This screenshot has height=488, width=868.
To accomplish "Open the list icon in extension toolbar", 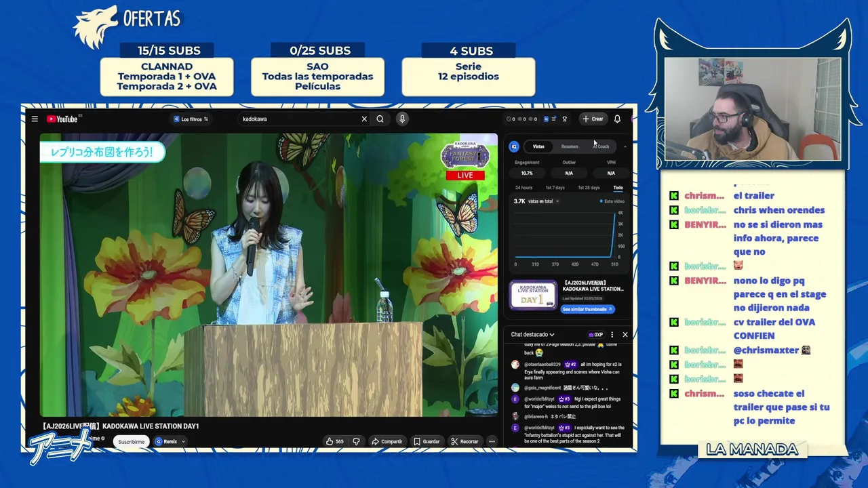I will coord(554,119).
